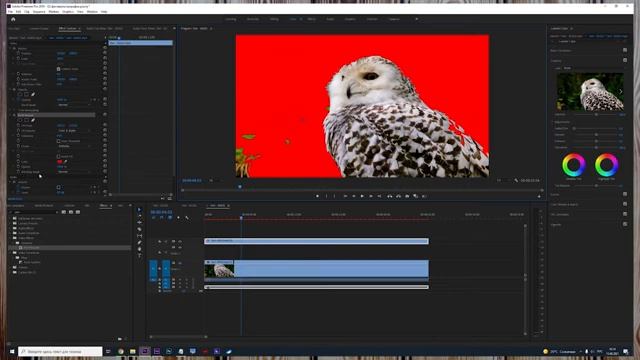Collapse the Opacity effect disclosure triangle
Viewport: 640px width, 360px height.
pos(11,89)
